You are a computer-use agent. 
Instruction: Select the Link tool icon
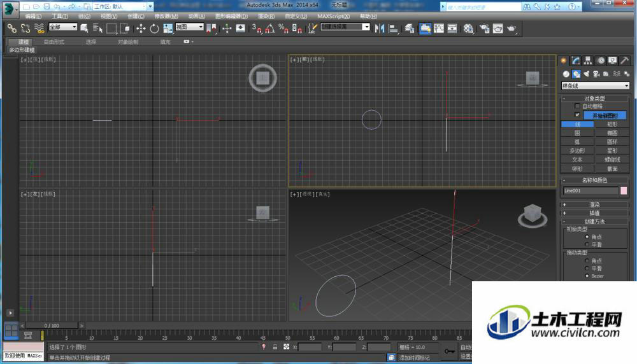pos(11,28)
